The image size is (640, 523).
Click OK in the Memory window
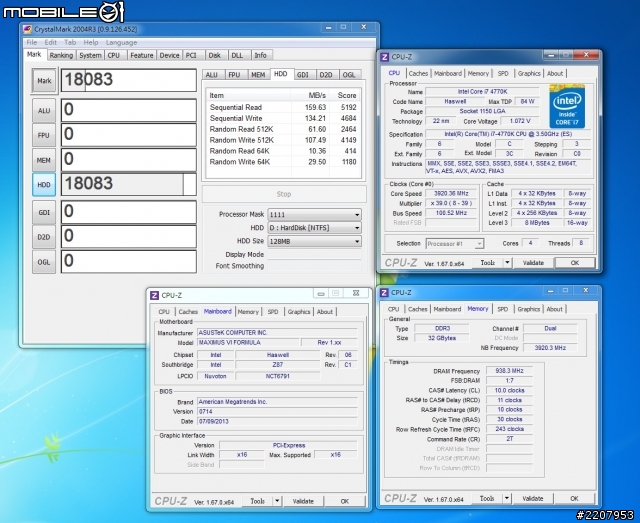[574, 499]
